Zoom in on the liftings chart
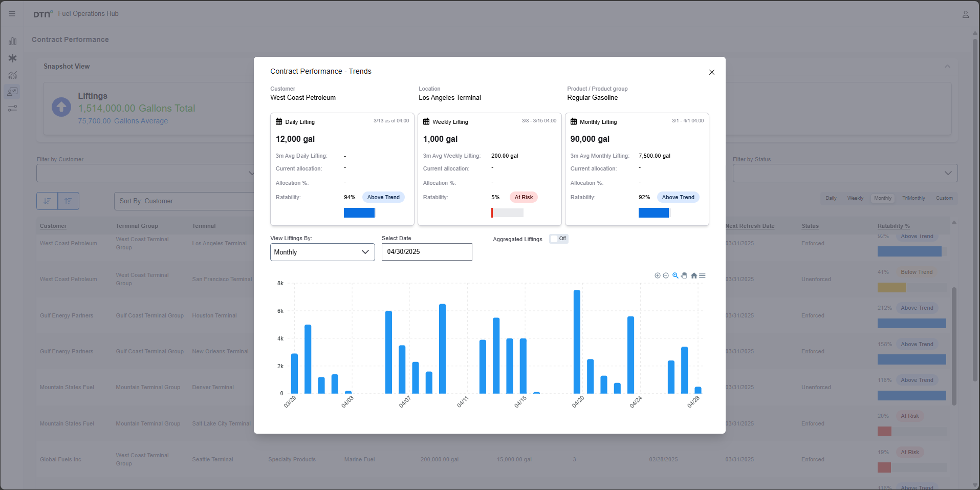980x490 pixels. point(658,275)
